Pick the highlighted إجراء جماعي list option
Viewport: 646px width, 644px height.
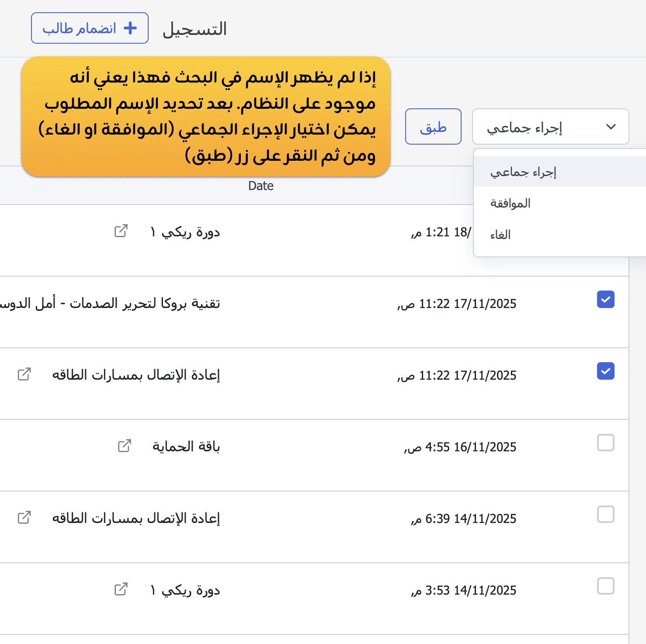tap(523, 172)
